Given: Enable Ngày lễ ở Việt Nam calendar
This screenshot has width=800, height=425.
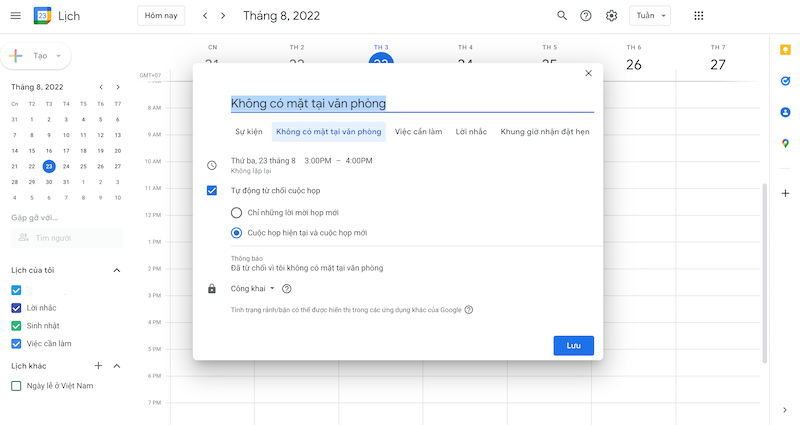Looking at the screenshot, I should [x=16, y=385].
